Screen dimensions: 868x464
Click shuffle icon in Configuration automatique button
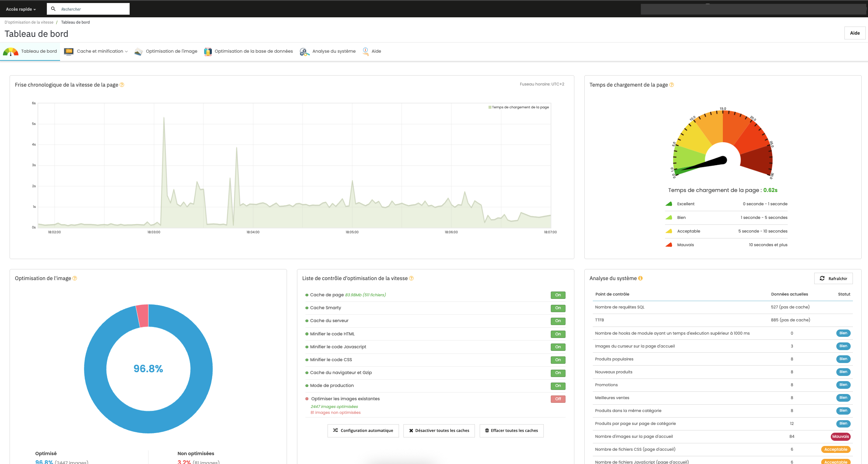pos(335,430)
